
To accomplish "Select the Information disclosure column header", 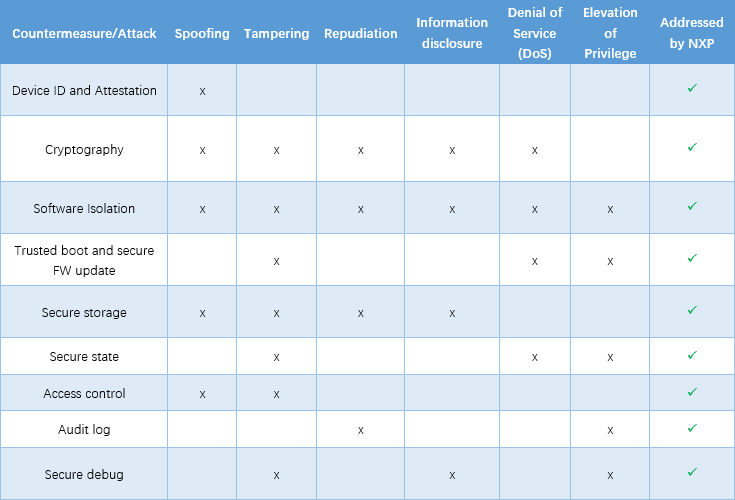I will click(452, 33).
